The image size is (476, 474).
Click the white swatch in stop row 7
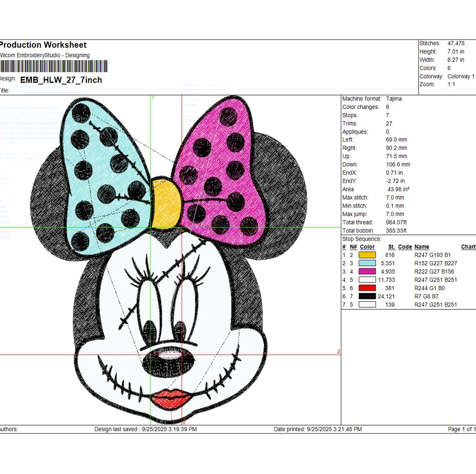tap(367, 304)
